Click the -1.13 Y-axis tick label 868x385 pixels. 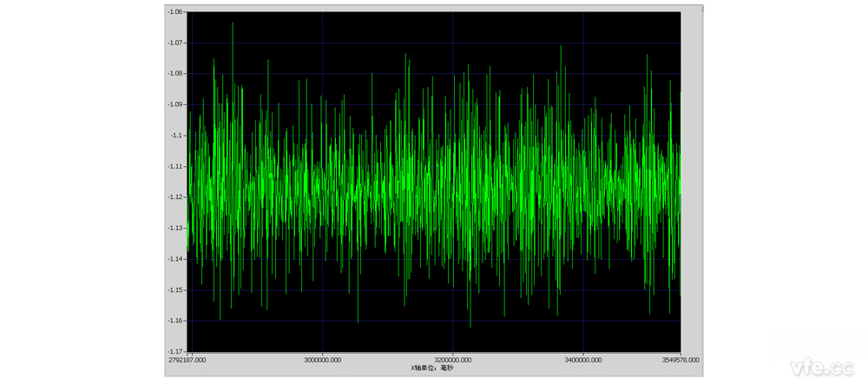(x=176, y=229)
